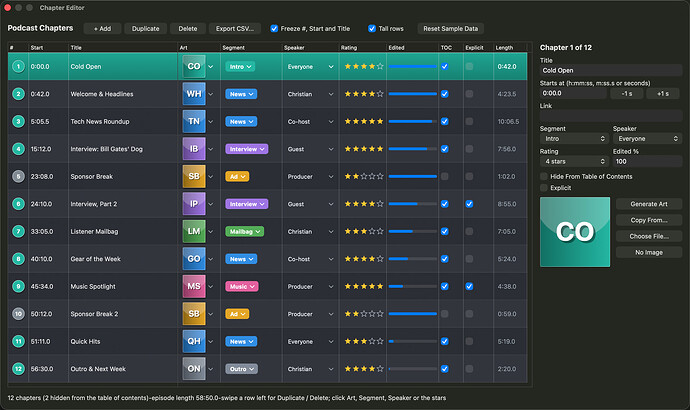The image size is (690, 410).
Task: Click the CO art thumbnail in Cold Open row
Action: pyautogui.click(x=194, y=66)
